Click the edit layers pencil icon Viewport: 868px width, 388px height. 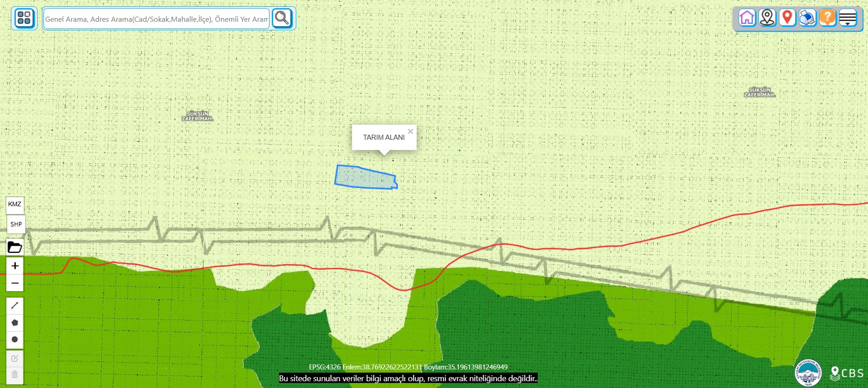click(15, 359)
